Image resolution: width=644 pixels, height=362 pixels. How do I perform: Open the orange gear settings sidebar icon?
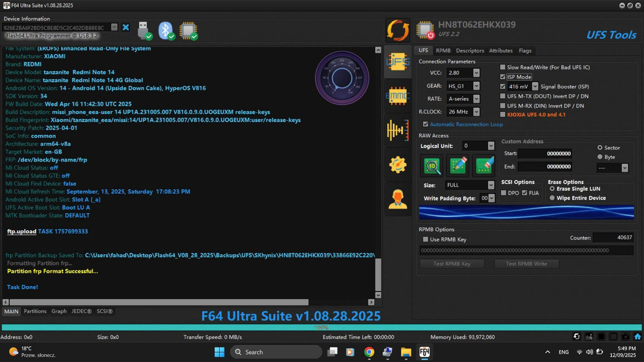397,165
